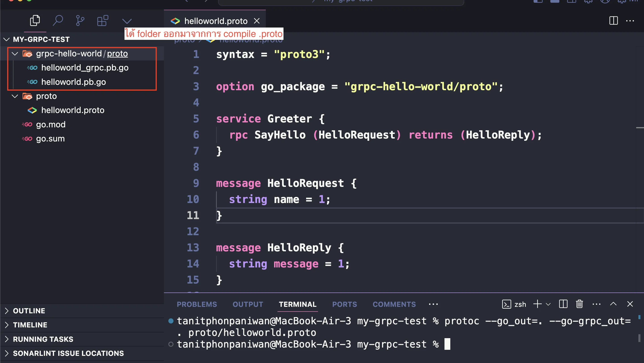Collapse the MY-GRPC-TEST root folder
Viewport: 644px width, 363px height.
7,39
